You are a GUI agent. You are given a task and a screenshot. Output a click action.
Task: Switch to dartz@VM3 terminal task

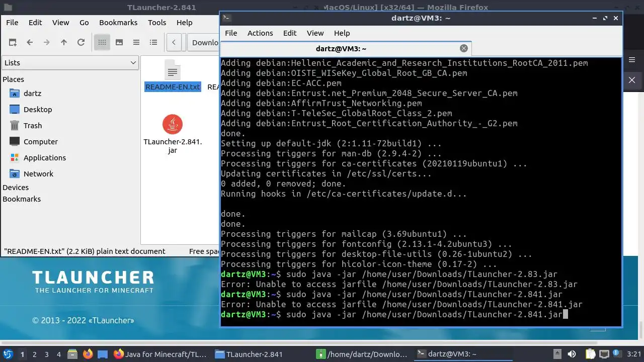[x=464, y=354]
